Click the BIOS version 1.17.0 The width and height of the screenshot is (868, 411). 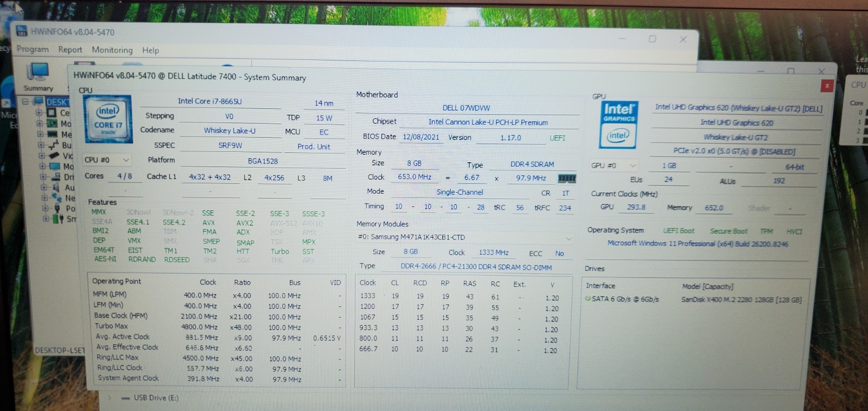(x=510, y=138)
